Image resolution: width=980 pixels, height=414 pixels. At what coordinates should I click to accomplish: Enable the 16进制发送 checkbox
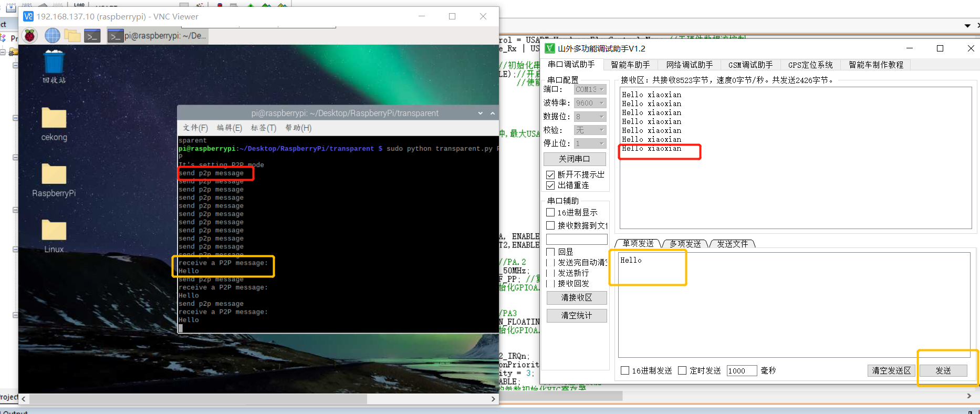pyautogui.click(x=625, y=370)
